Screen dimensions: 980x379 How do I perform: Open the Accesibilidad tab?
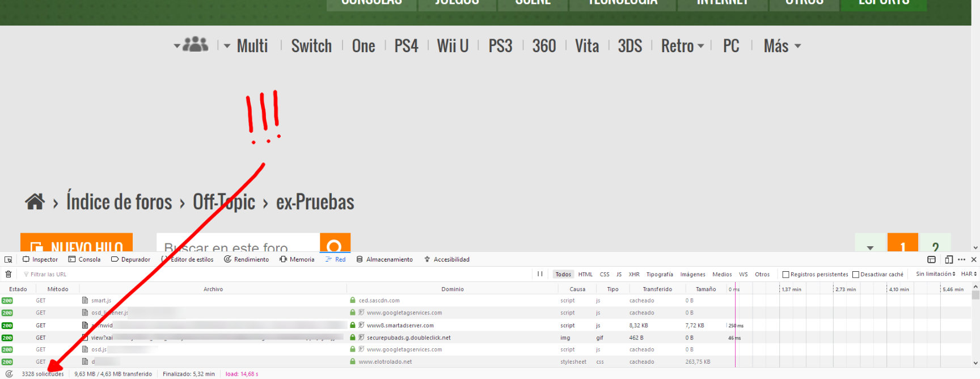(447, 259)
